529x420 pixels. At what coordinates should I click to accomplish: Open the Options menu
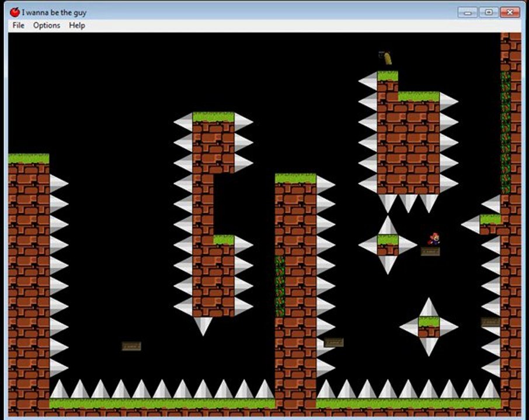point(47,25)
